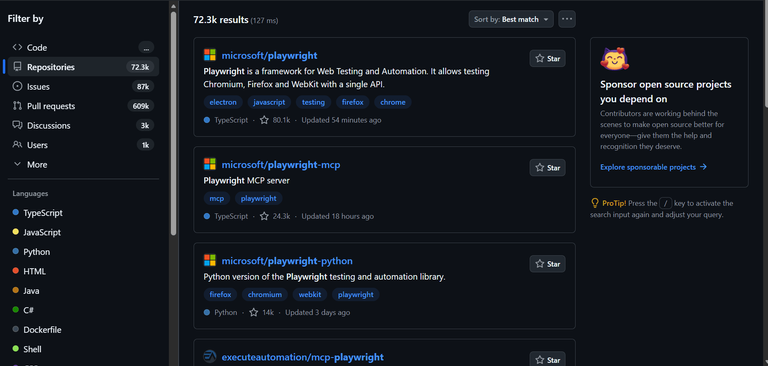Image resolution: width=768 pixels, height=366 pixels.
Task: Click the arrow icon after Explore sponsorable projects
Action: 703,167
